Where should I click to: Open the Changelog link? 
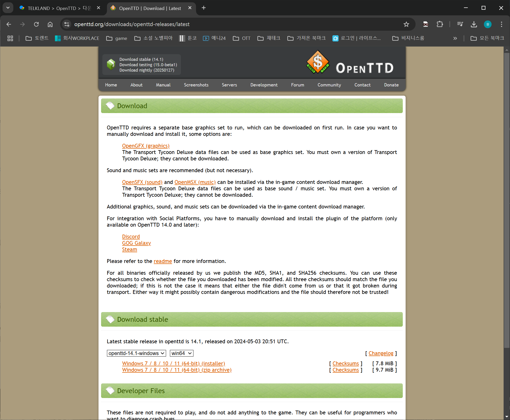point(381,353)
